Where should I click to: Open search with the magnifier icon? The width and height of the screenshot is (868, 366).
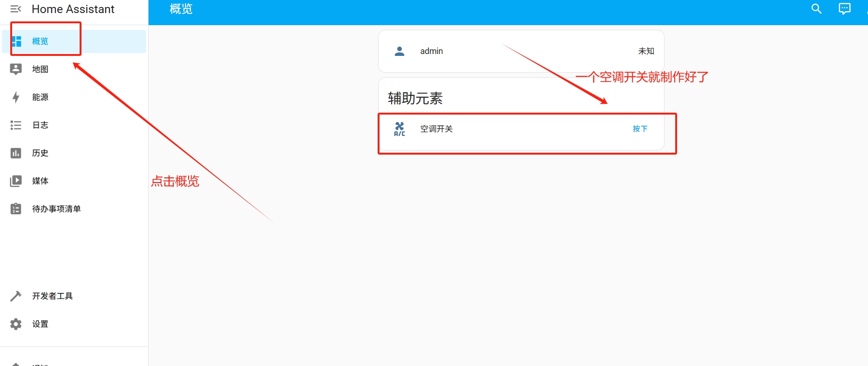(x=816, y=9)
